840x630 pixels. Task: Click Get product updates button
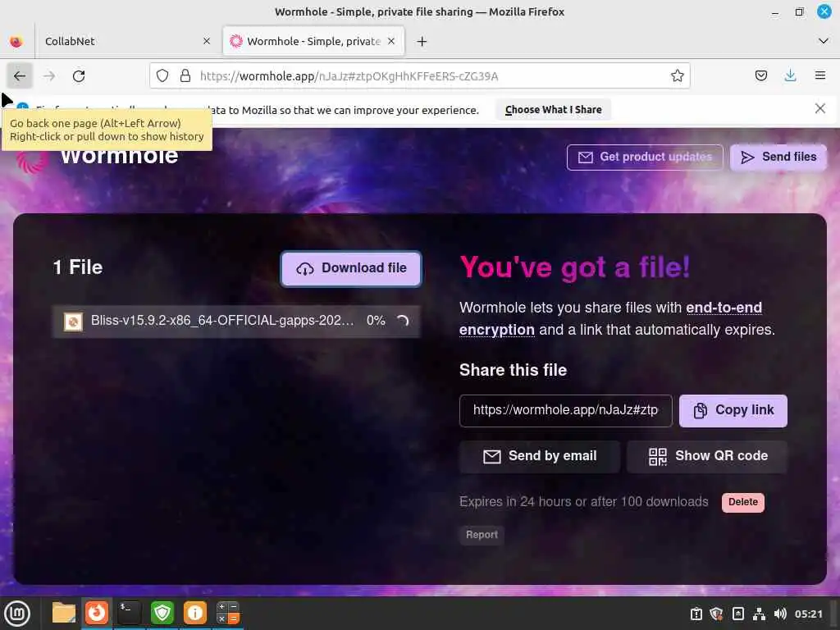[645, 157]
